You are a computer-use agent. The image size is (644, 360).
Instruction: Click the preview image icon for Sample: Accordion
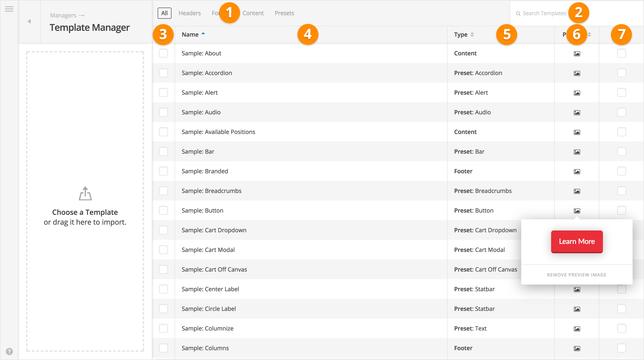coord(577,73)
